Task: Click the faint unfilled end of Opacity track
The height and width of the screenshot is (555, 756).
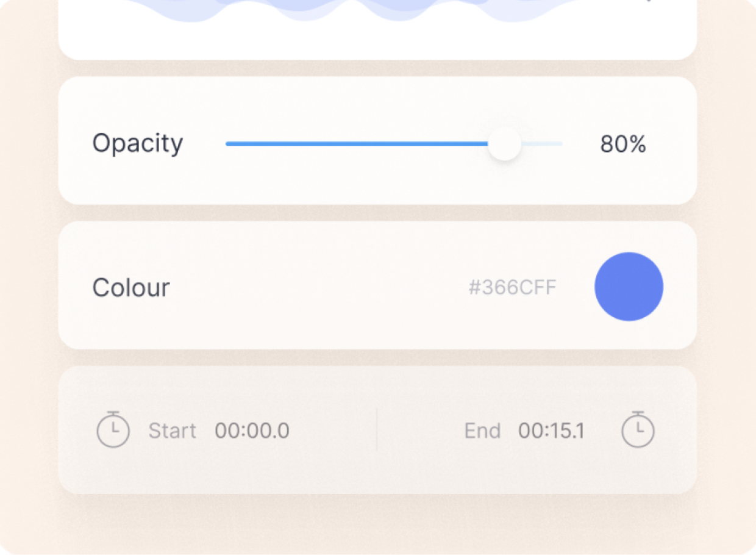Action: coord(541,144)
